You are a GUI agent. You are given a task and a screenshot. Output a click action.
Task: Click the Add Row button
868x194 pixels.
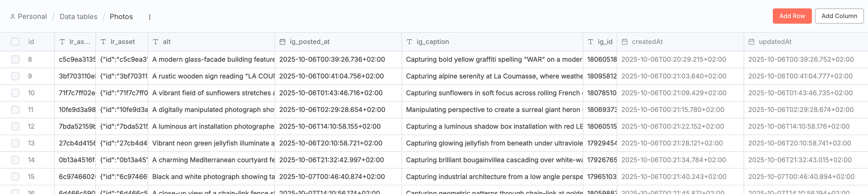792,16
